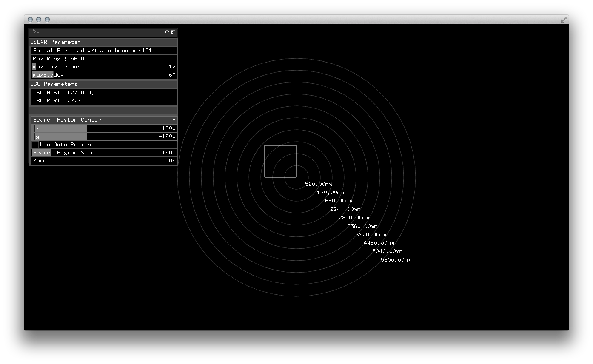Image resolution: width=593 pixels, height=364 pixels.
Task: Collapse the unnamed group above Search Region Center
Action: [174, 110]
